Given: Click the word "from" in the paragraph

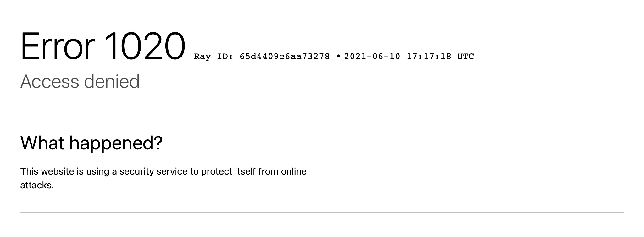Looking at the screenshot, I should 268,171.
